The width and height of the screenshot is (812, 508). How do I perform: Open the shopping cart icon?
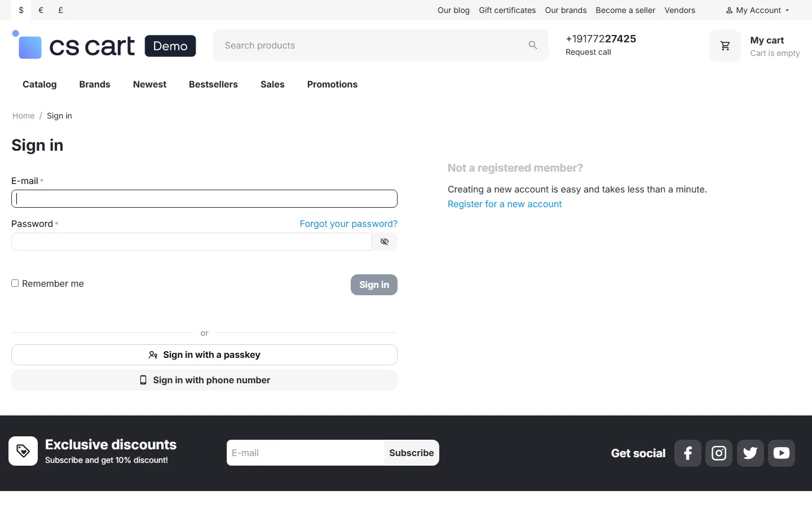click(x=725, y=46)
